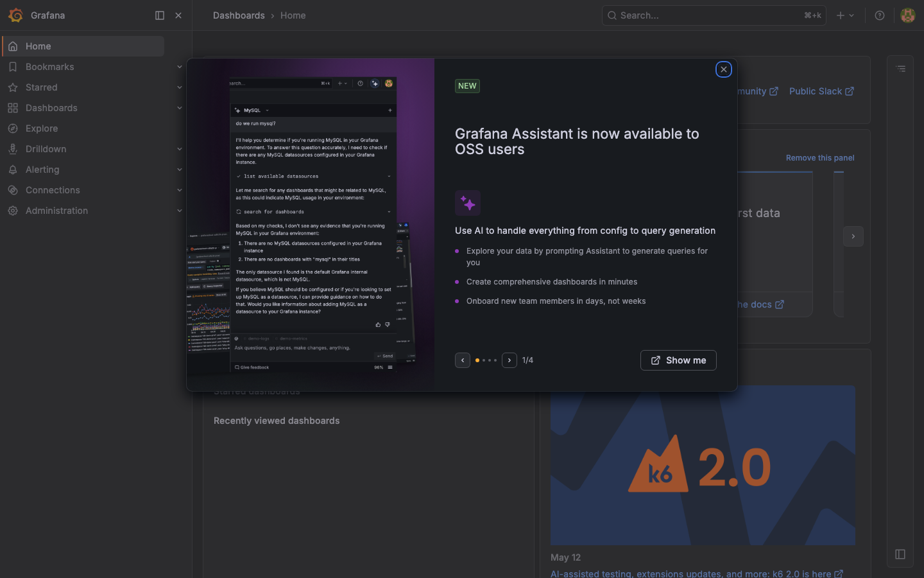Open the k6 2.0 blog image
924x578 pixels.
(703, 465)
